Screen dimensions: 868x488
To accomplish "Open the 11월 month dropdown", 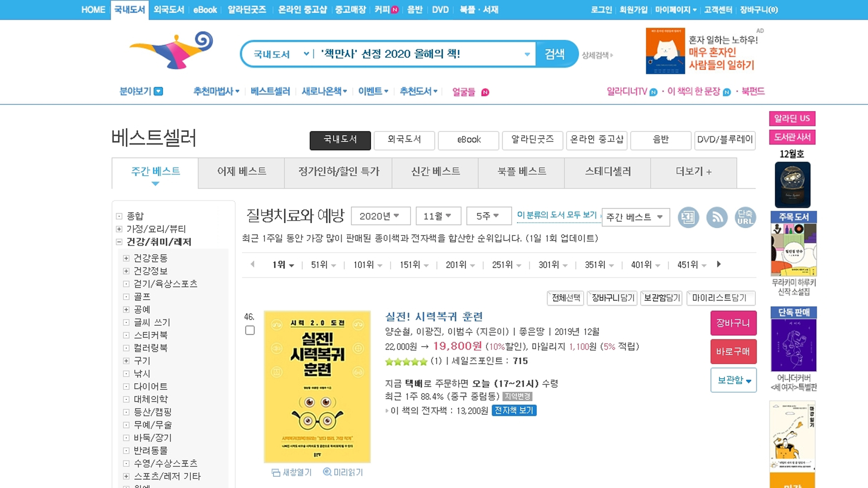I will click(438, 216).
